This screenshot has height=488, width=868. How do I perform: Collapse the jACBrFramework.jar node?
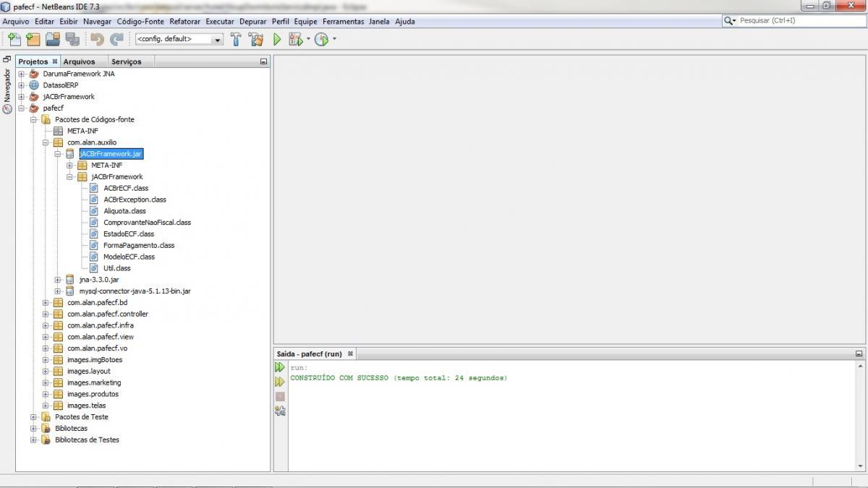point(58,154)
